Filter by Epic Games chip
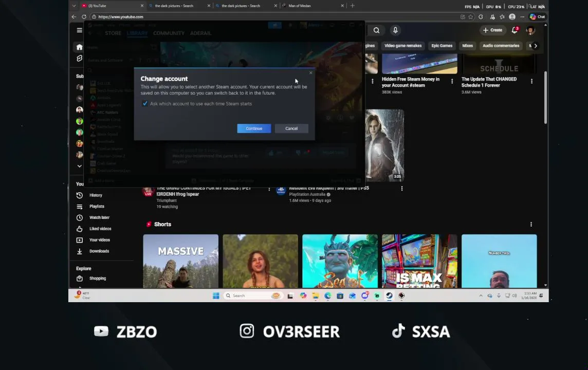Screen dimensions: 588x370 442,46
